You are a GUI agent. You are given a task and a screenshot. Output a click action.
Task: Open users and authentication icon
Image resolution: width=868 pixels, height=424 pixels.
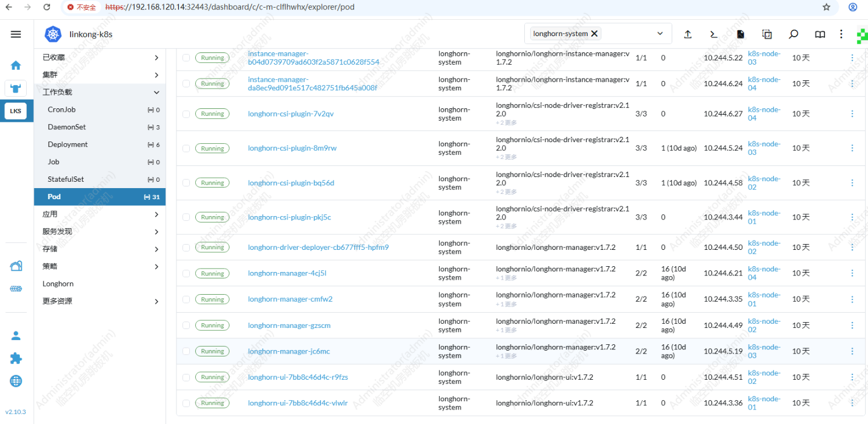pos(16,335)
